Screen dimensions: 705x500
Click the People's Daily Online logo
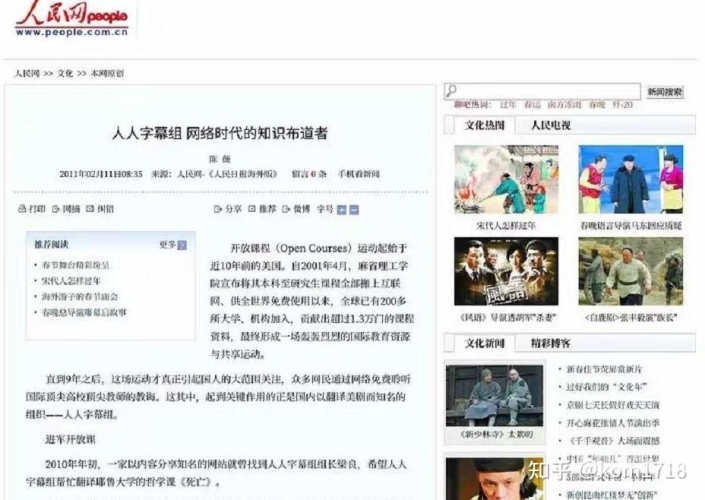(72, 19)
